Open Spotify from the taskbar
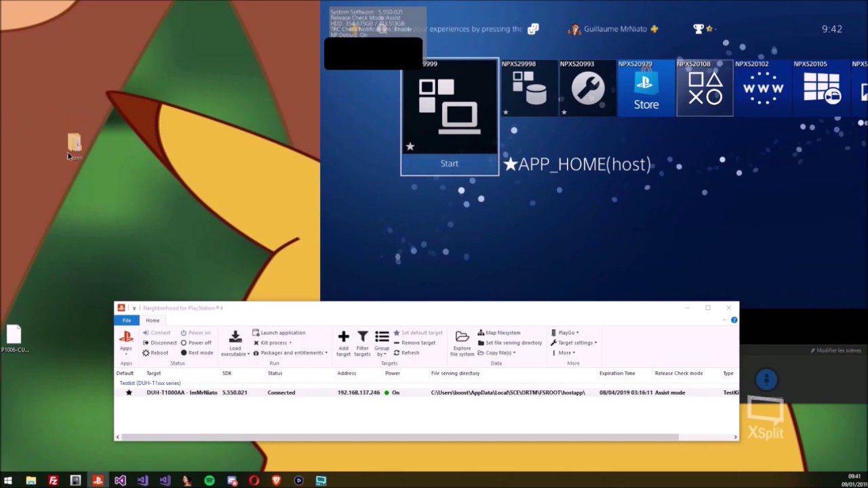 click(x=210, y=481)
